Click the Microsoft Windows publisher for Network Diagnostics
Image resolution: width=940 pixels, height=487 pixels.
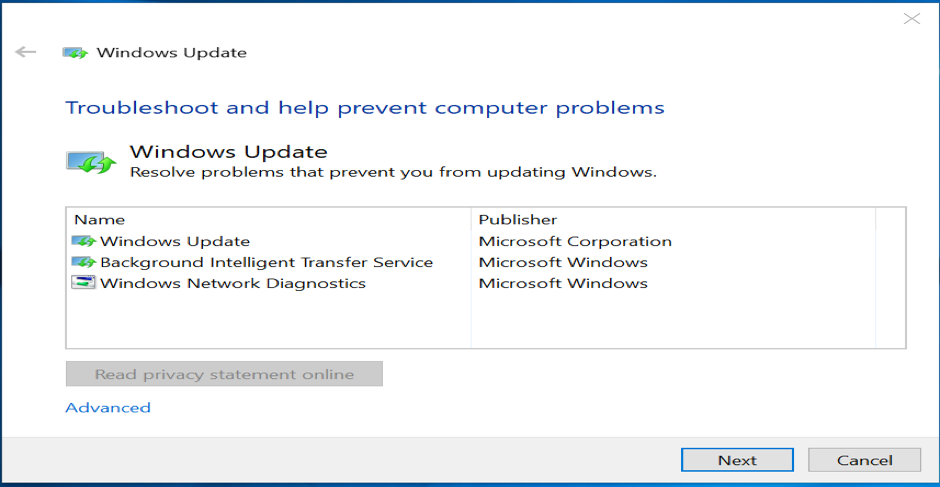[563, 283]
